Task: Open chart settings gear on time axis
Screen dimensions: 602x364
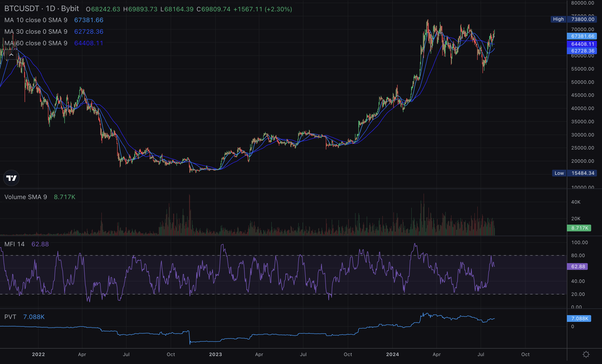Action: [586, 354]
